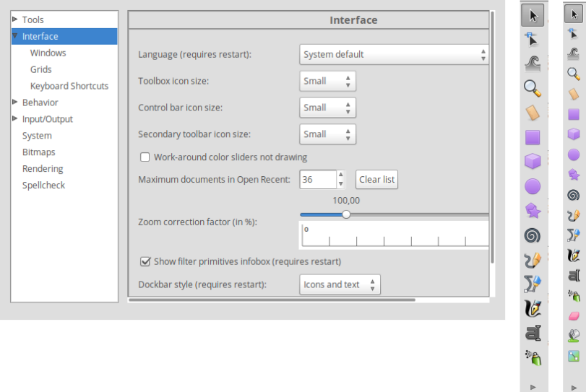Clear the Open Recent list
This screenshot has height=392, width=586.
pos(376,180)
